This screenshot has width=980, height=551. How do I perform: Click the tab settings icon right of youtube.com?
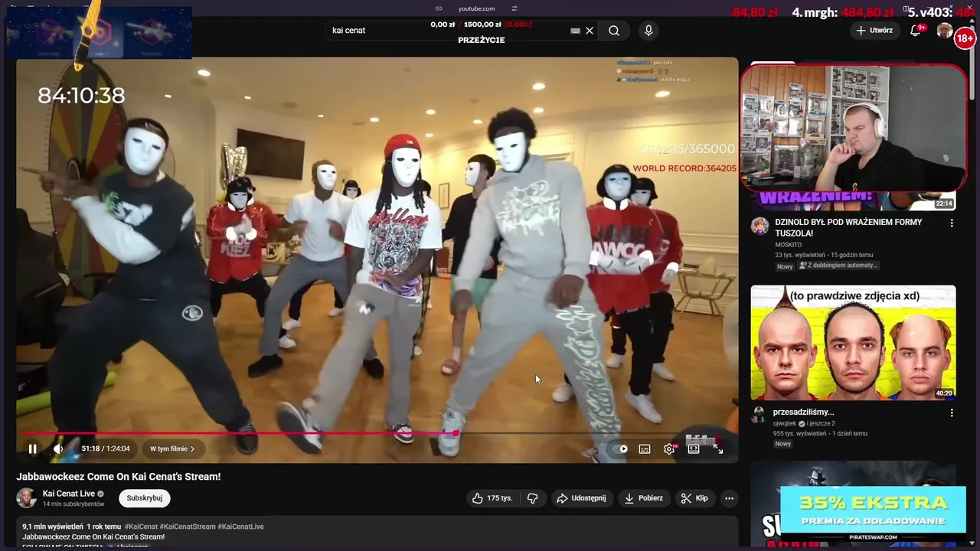[514, 8]
